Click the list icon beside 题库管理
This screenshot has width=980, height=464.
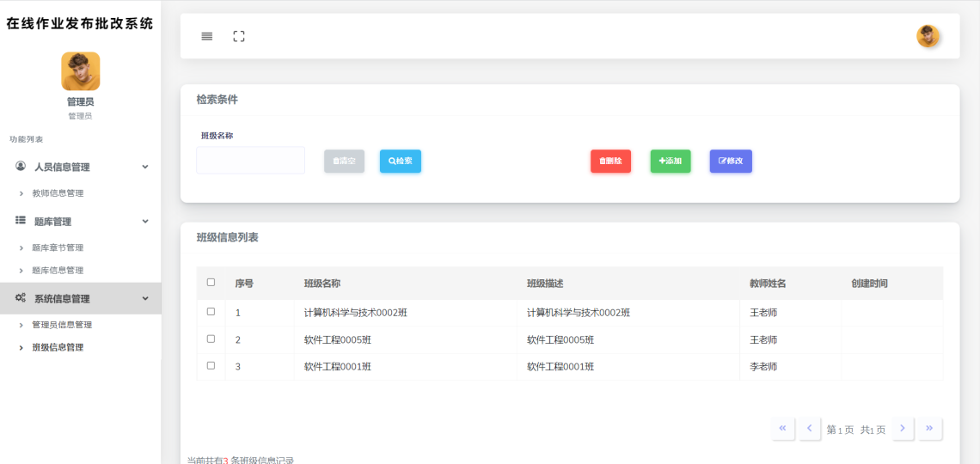pos(21,221)
